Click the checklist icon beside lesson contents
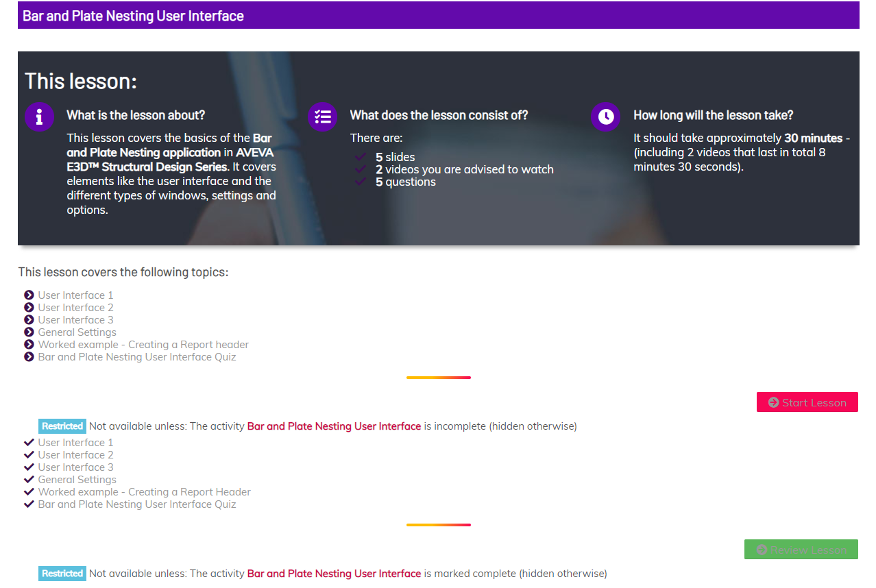 tap(322, 117)
